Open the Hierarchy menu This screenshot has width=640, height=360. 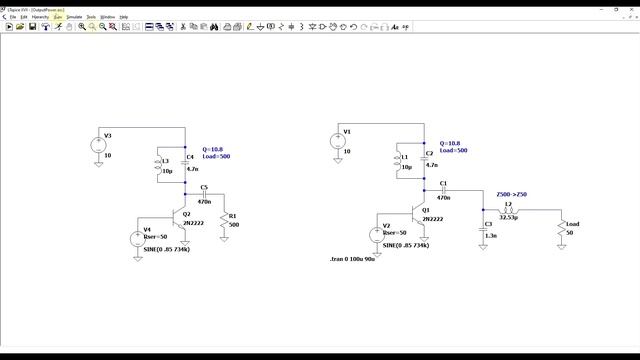[40, 17]
